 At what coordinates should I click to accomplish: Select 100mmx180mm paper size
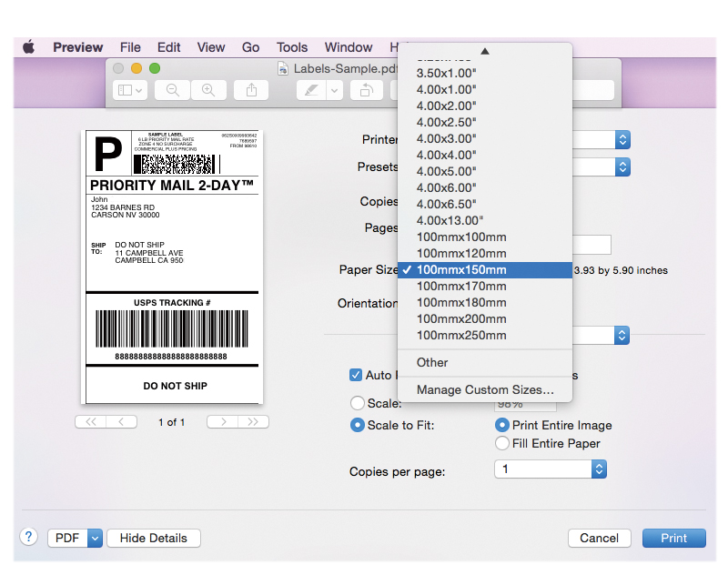[x=485, y=303]
